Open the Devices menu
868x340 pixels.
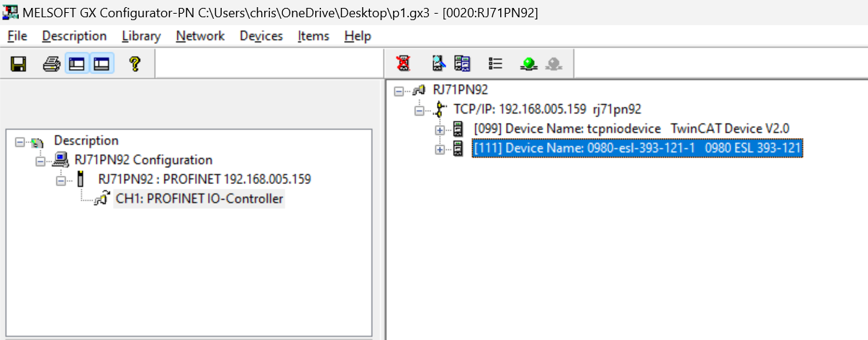click(261, 36)
